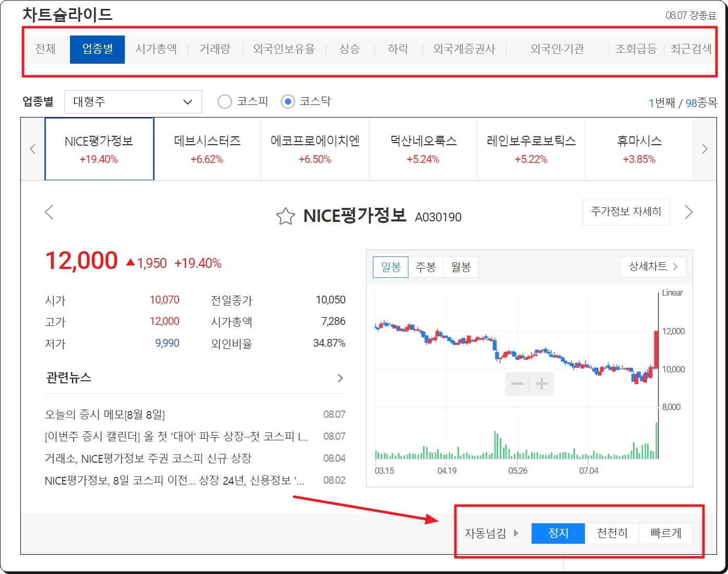This screenshot has width=728, height=574.
Task: Set auto-slide speed to 빠르게
Action: click(x=666, y=533)
